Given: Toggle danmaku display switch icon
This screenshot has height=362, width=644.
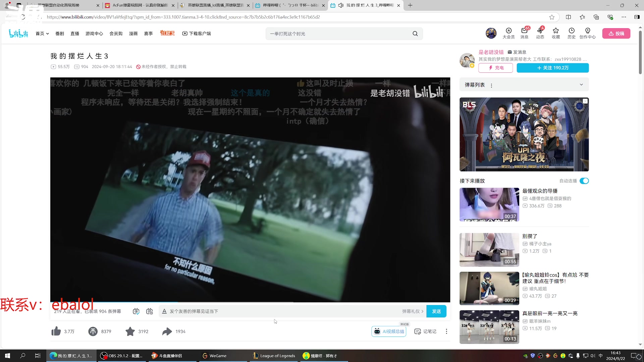Looking at the screenshot, I should (x=136, y=311).
